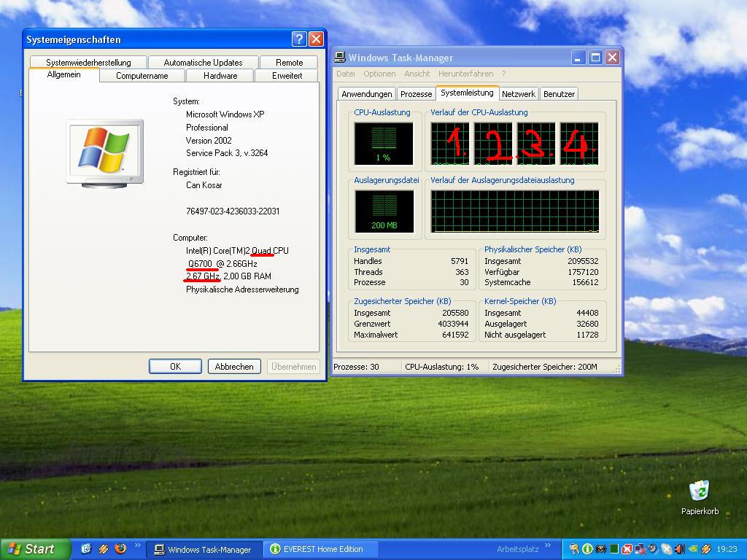Open the Netzwerk tab in Task-Manager

[x=519, y=94]
